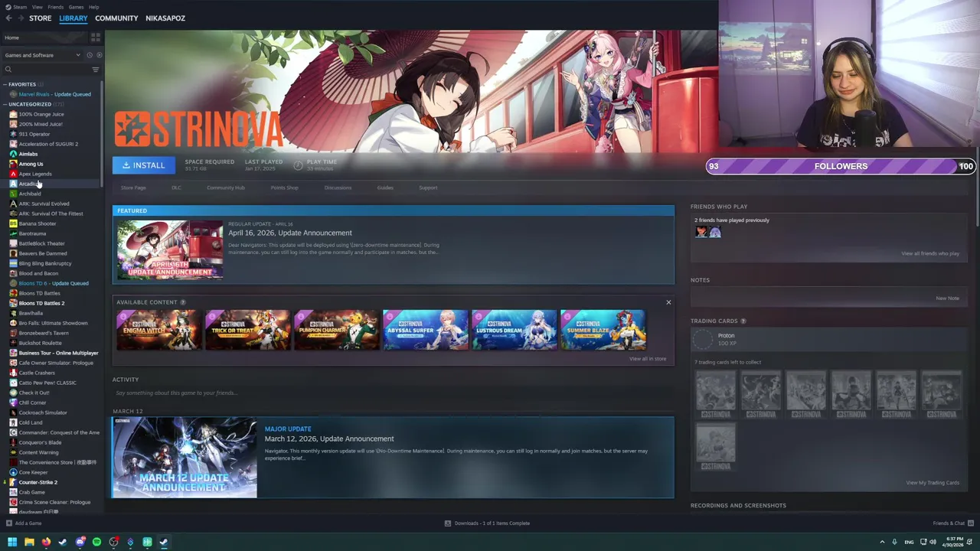Toggle collections grid view next to Home

(x=96, y=37)
